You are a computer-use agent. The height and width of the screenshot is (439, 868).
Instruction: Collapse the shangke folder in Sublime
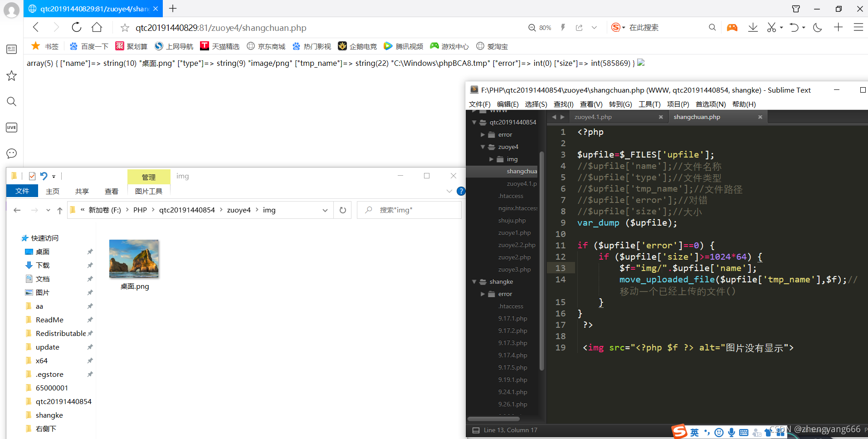(474, 281)
